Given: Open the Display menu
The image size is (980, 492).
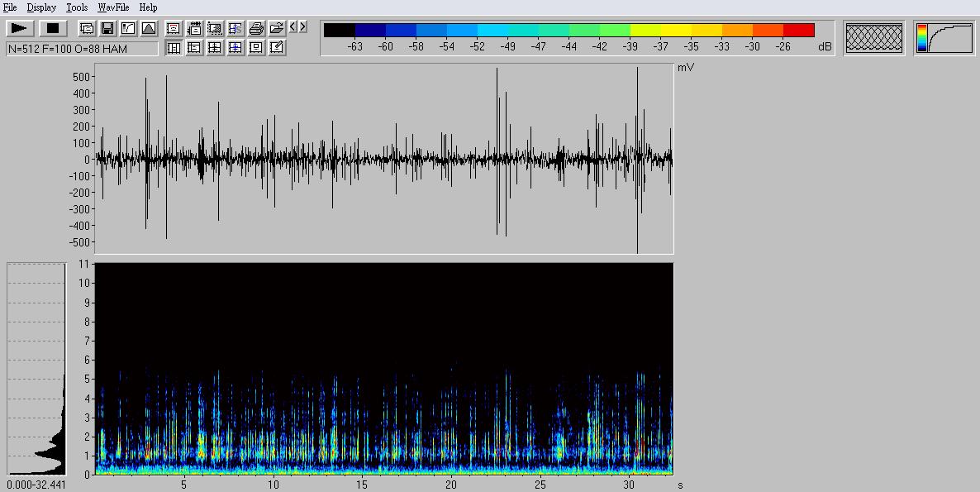Looking at the screenshot, I should pyautogui.click(x=41, y=7).
